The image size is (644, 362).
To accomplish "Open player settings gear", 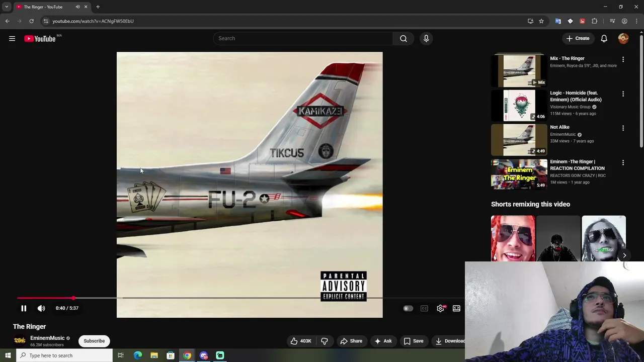I will pyautogui.click(x=440, y=308).
